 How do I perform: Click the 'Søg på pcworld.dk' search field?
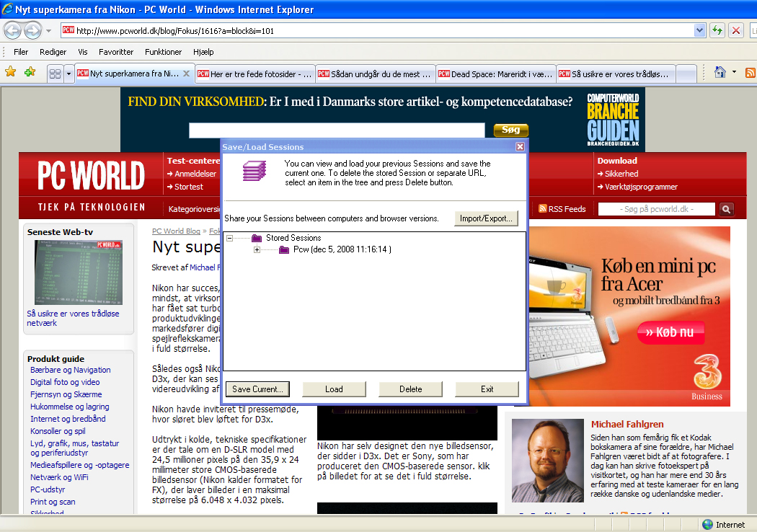657,209
